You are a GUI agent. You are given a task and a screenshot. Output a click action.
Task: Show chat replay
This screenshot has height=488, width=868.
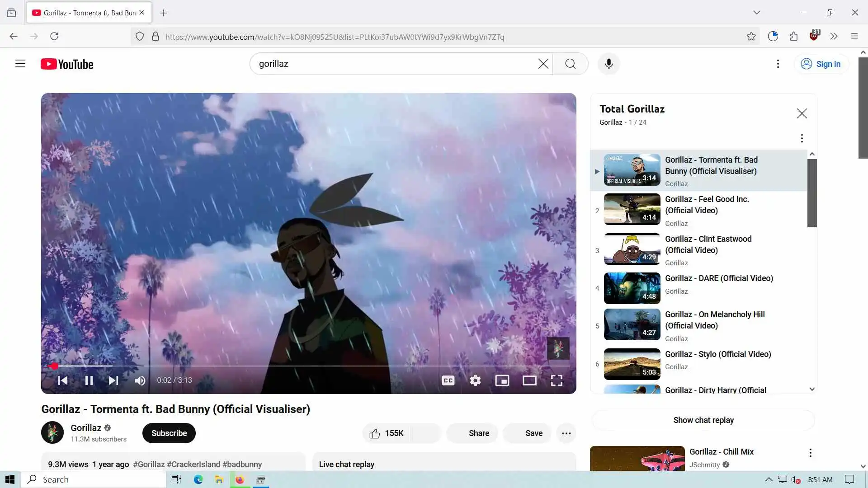tap(703, 420)
